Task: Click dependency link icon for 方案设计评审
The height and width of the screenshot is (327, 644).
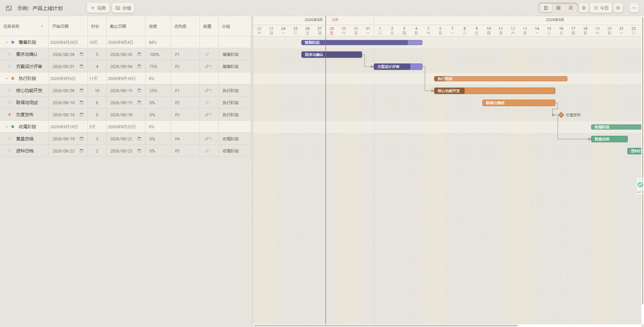Action: tap(207, 66)
